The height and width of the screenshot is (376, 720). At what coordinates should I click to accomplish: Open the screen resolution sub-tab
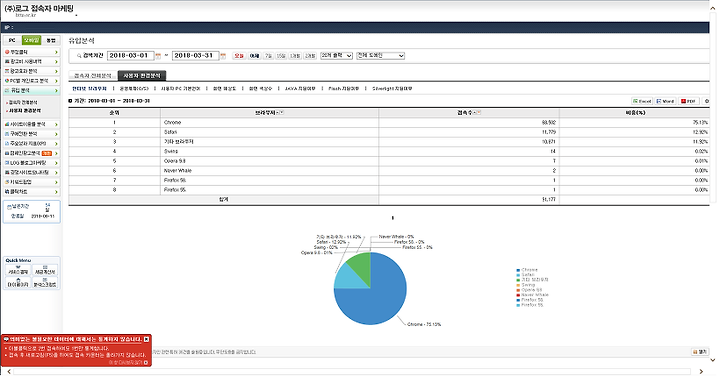point(225,89)
